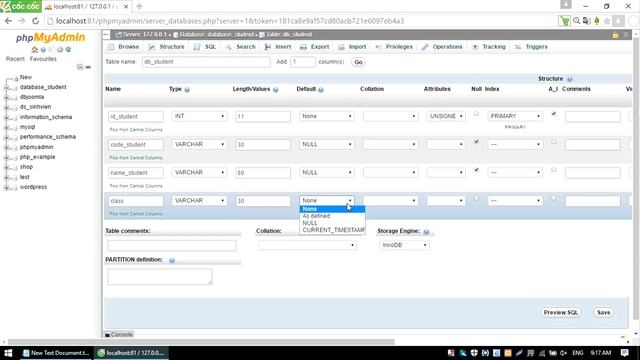Click the horizontal scrollbar at page bottom
This screenshot has width=640, height=360.
point(201,342)
